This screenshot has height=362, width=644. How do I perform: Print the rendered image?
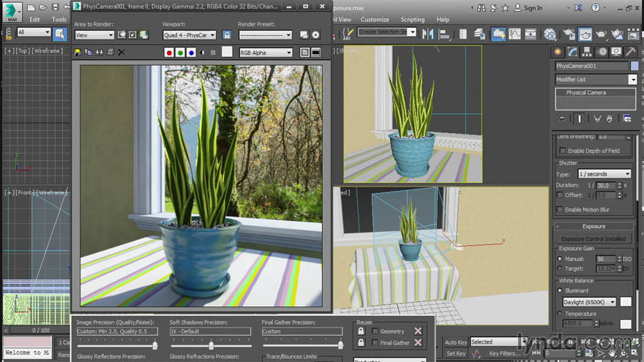click(x=111, y=53)
